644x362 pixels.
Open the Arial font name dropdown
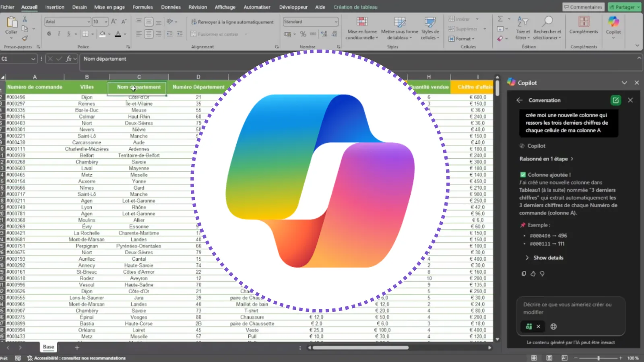pos(89,22)
